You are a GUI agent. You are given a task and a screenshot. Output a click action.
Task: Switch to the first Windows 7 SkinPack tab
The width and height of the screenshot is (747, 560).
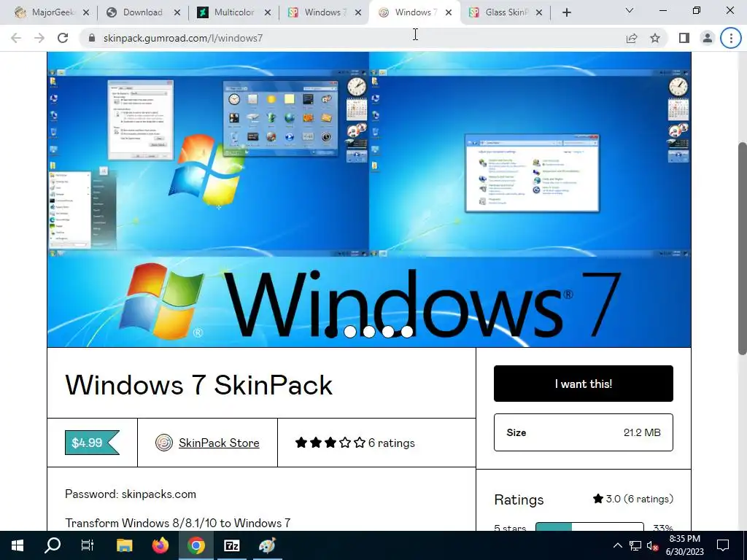coord(317,12)
